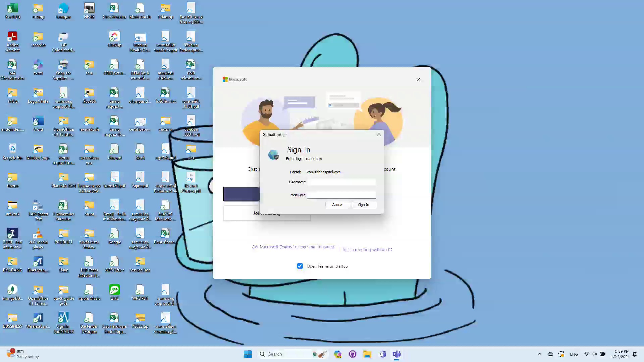Select the MongoDB desktop icon
The image size is (644, 362).
pos(13,293)
